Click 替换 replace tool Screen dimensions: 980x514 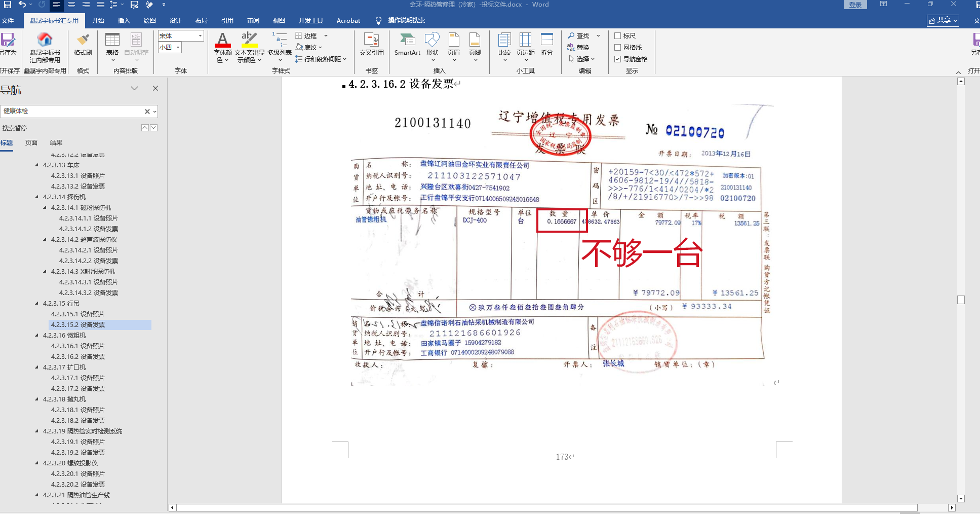[578, 47]
